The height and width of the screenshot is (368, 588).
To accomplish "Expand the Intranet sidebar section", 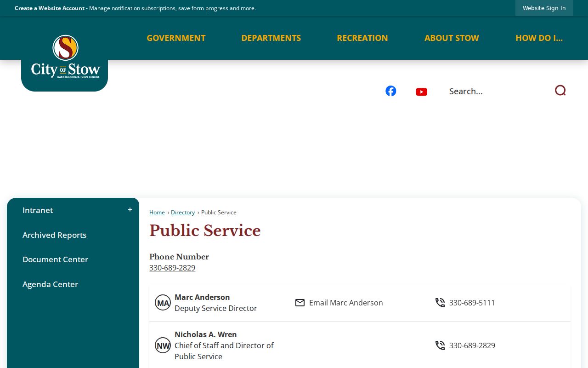I will pos(130,210).
